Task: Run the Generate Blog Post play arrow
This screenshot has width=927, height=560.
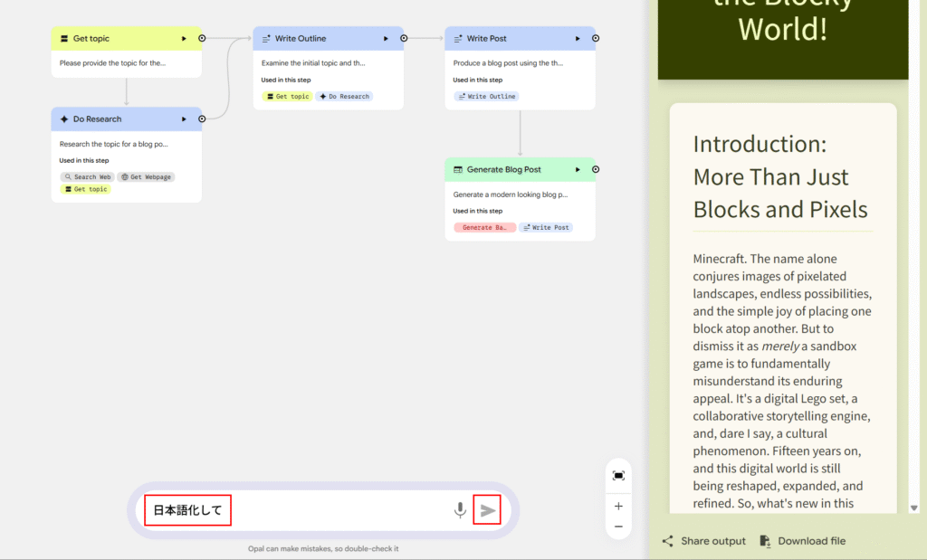Action: coord(578,169)
